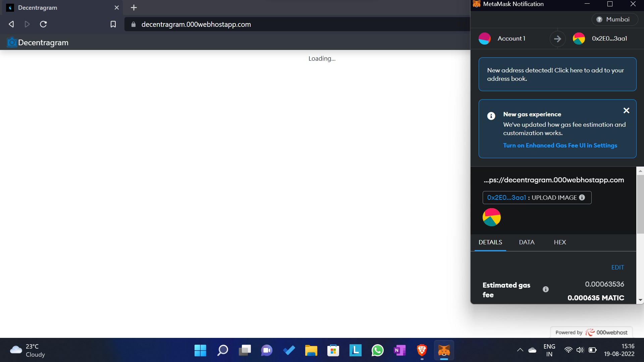
Task: Show hidden system tray icons chevron
Action: click(x=520, y=350)
